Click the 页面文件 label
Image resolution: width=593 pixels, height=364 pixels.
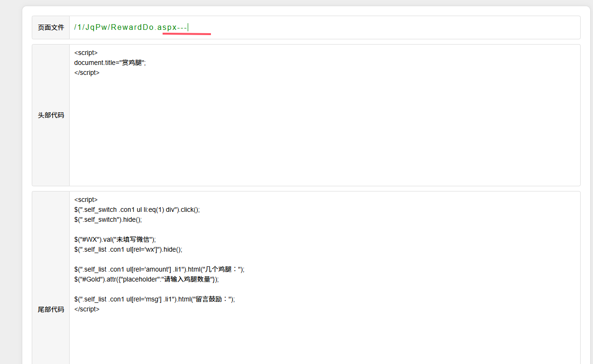[x=51, y=27]
